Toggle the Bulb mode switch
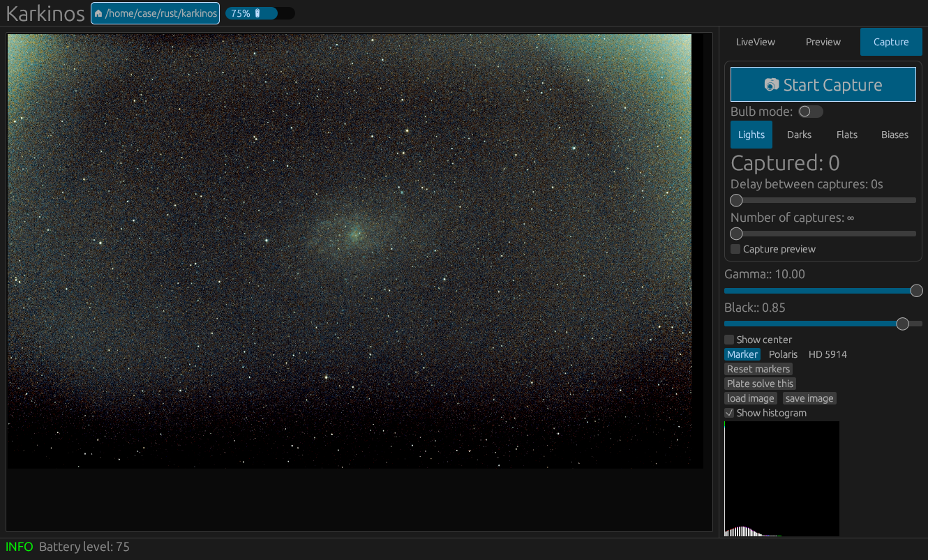Image resolution: width=928 pixels, height=560 pixels. coord(810,112)
